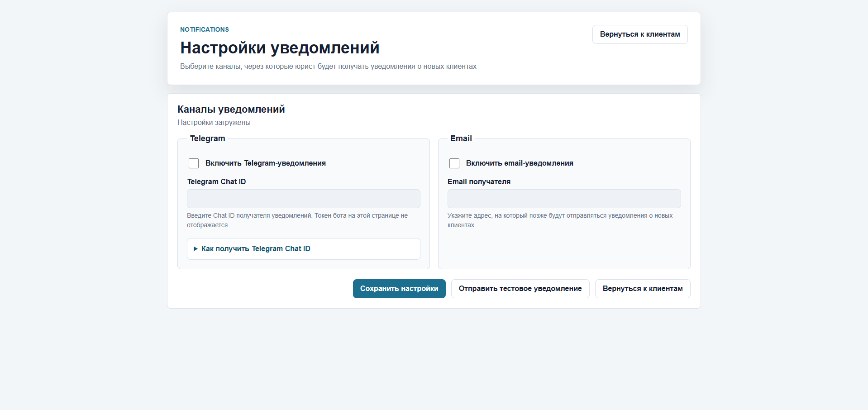Screen dimensions: 868x410
Task: Click the 'Email' group legend
Action: [x=461, y=138]
